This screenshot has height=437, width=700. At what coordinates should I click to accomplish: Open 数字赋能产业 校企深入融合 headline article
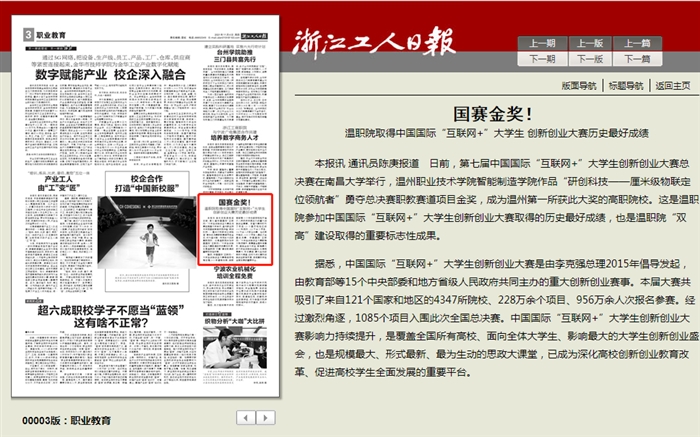tap(111, 75)
